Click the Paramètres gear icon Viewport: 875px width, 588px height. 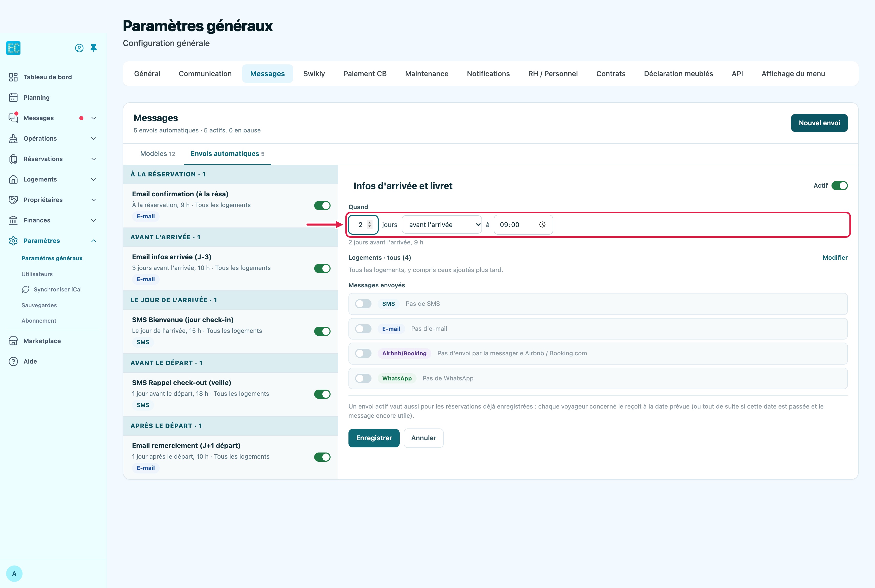pyautogui.click(x=13, y=241)
